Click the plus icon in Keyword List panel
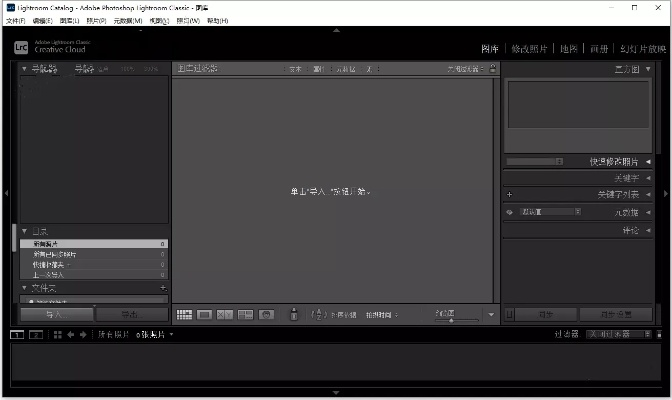 click(510, 195)
